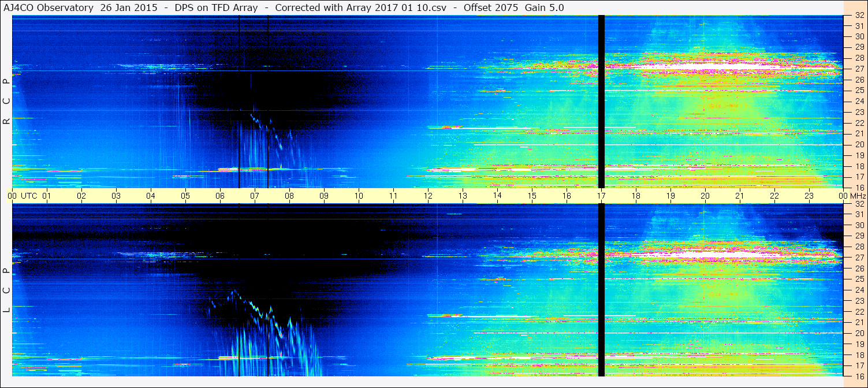
Task: Click the black data gap in LCP spectrogram
Action: (x=601, y=290)
